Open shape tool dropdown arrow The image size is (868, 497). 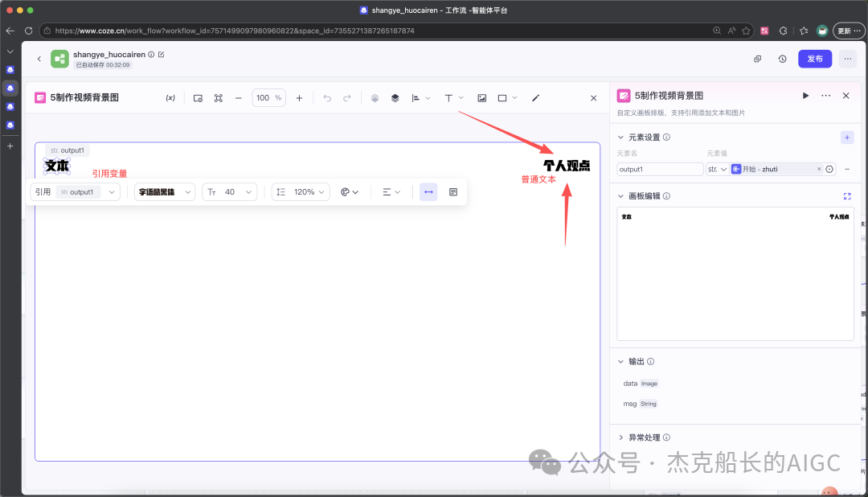click(x=515, y=98)
